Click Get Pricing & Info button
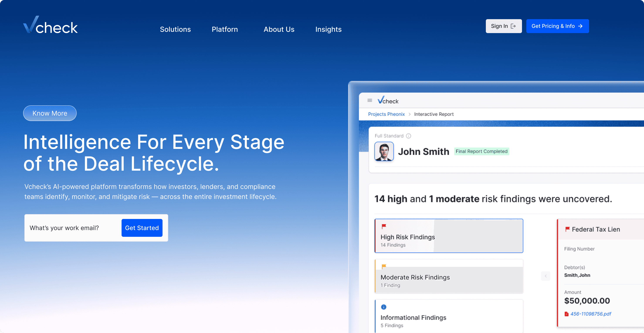The image size is (644, 333). pyautogui.click(x=557, y=26)
